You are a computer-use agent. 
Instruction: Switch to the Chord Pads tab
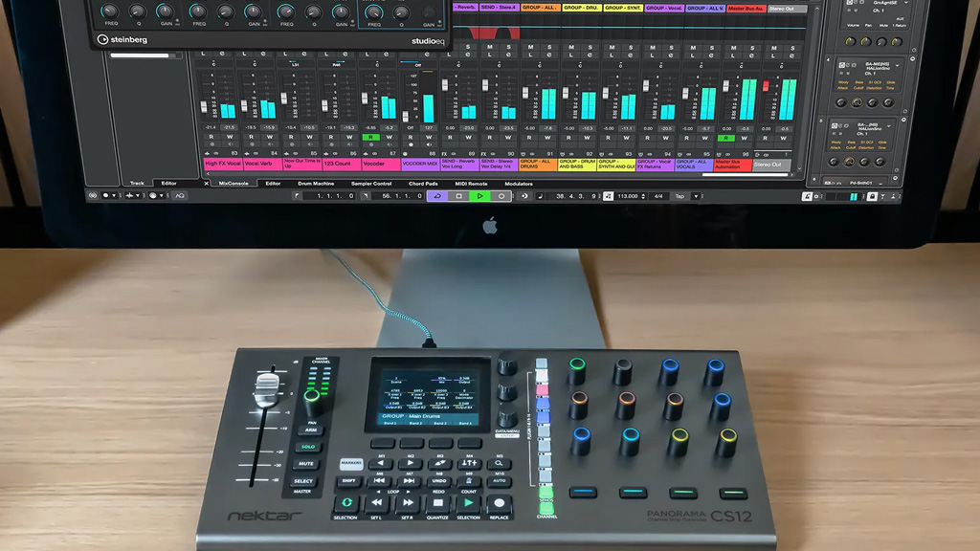(x=423, y=184)
